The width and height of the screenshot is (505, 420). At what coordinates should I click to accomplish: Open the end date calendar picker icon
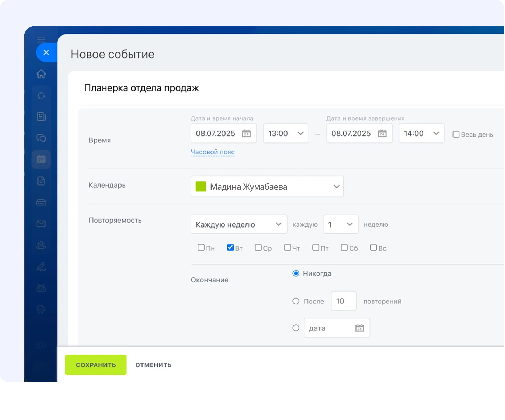(382, 133)
